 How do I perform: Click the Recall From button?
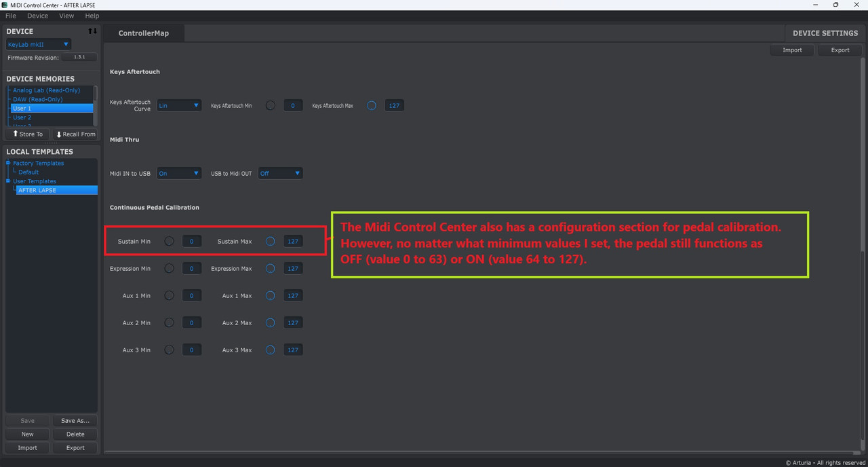click(x=75, y=134)
